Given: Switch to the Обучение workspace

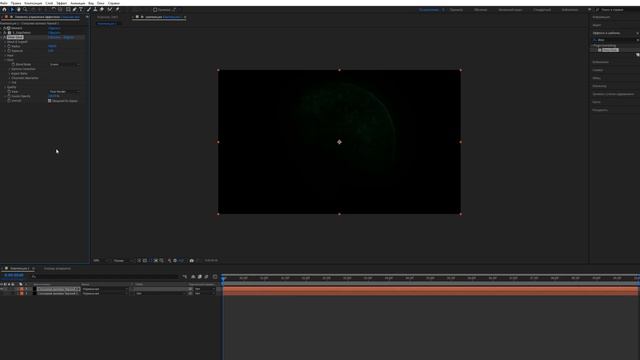Looking at the screenshot, I should (480, 9).
